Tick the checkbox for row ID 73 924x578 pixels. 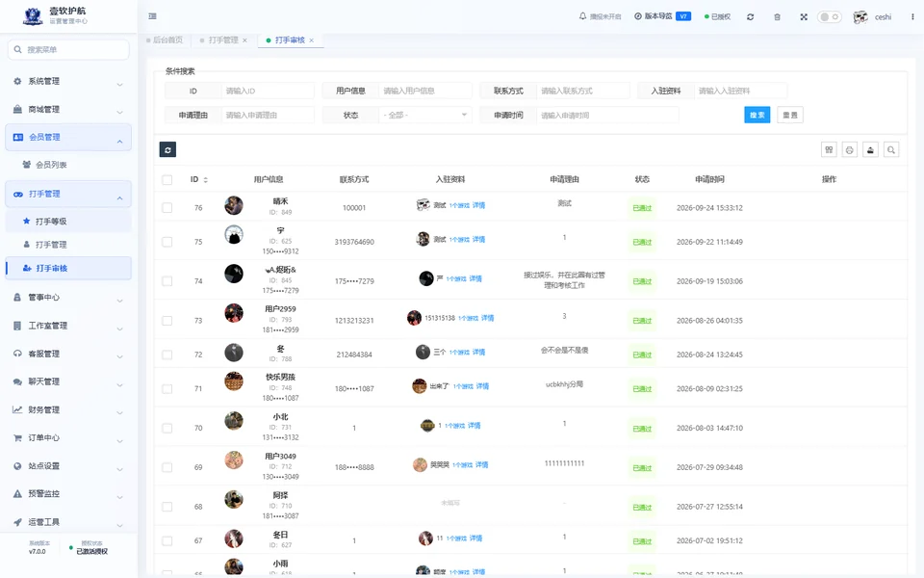pyautogui.click(x=167, y=321)
